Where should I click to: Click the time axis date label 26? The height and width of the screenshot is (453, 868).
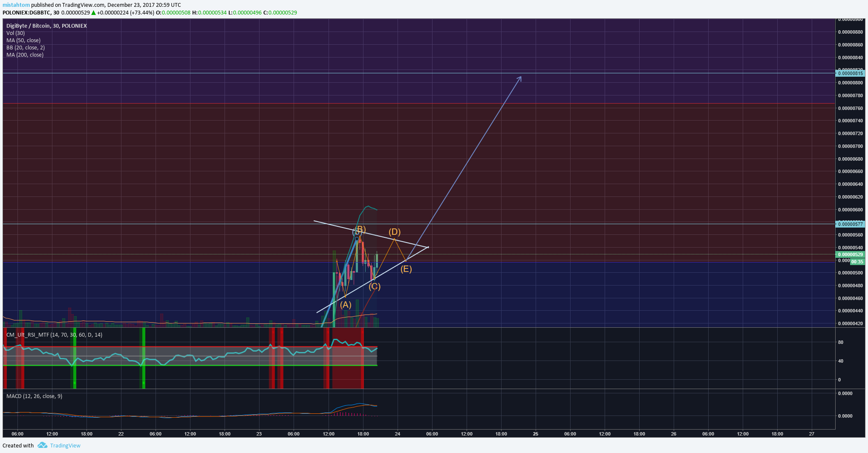674,434
